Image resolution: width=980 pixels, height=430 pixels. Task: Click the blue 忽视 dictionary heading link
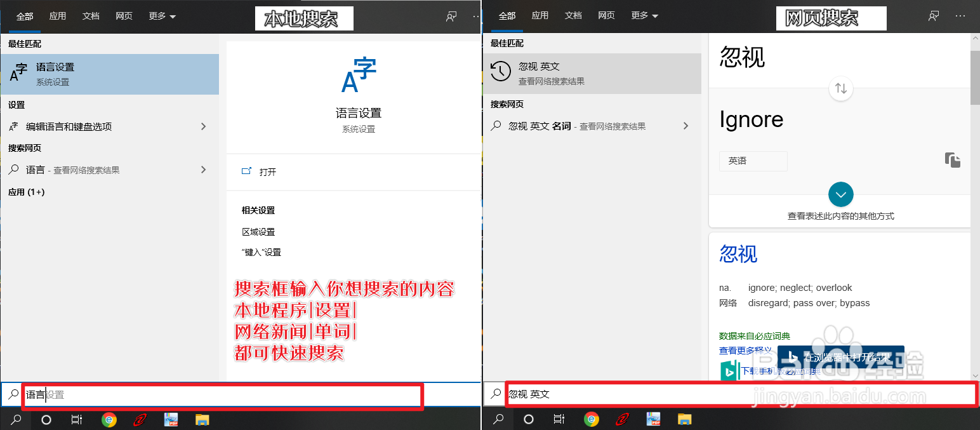tap(738, 254)
